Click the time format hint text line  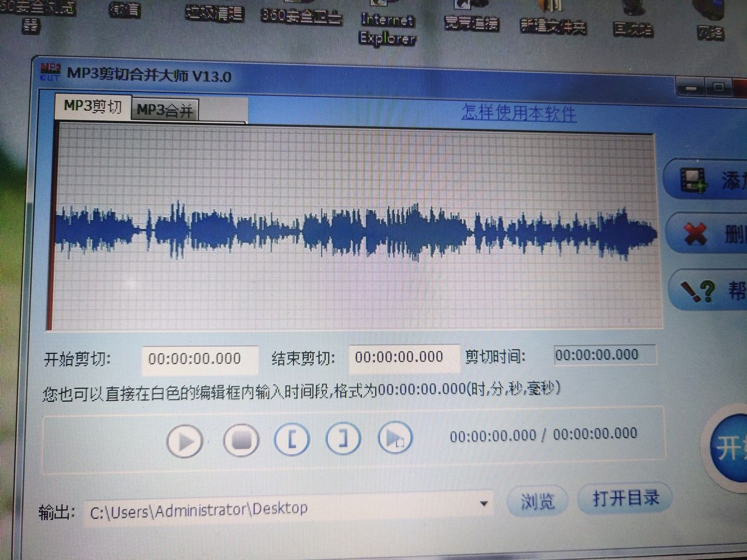click(301, 391)
